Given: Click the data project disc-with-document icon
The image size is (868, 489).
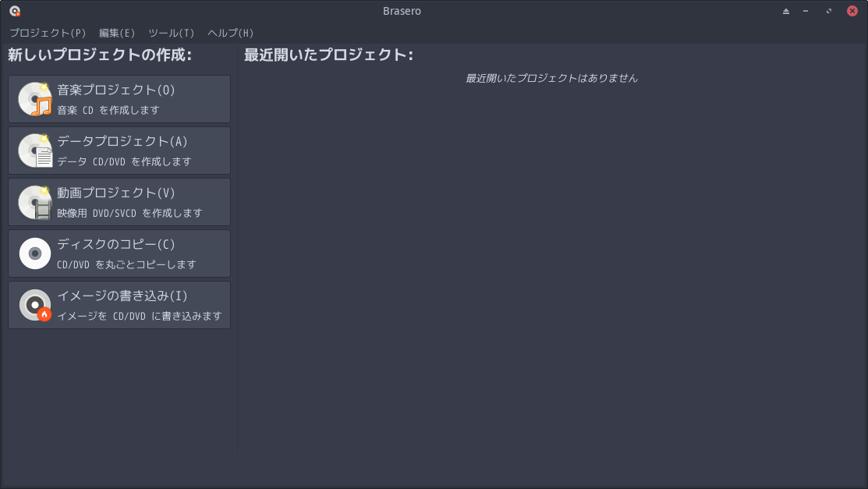Looking at the screenshot, I should pyautogui.click(x=35, y=151).
